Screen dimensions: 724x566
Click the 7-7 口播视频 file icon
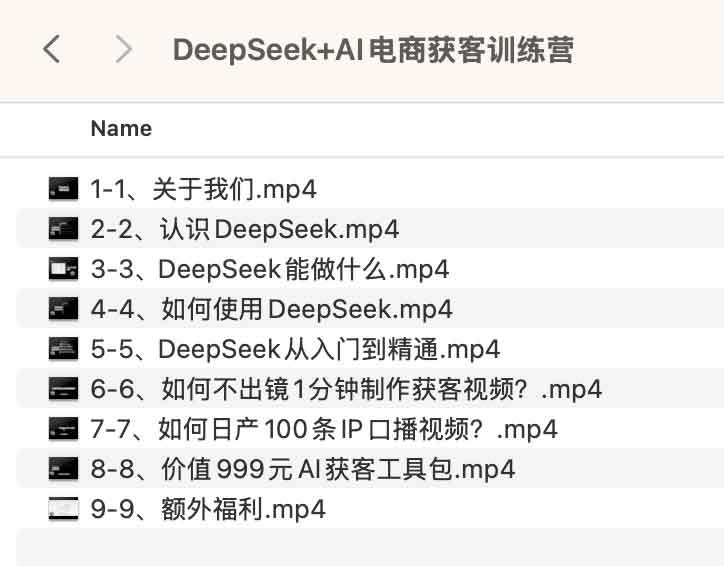pyautogui.click(x=63, y=429)
